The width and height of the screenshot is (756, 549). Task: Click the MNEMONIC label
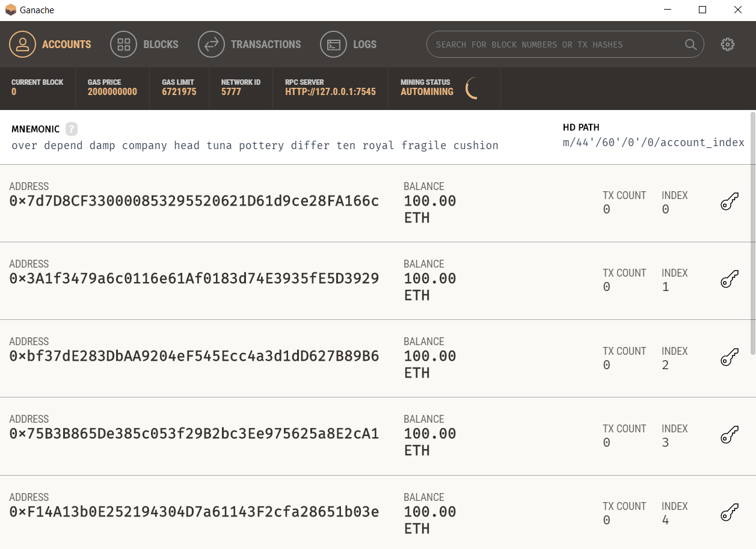click(35, 129)
